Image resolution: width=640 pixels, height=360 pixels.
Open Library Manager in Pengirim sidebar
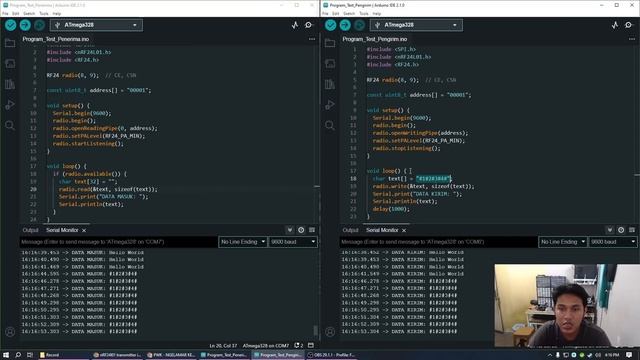(x=330, y=84)
